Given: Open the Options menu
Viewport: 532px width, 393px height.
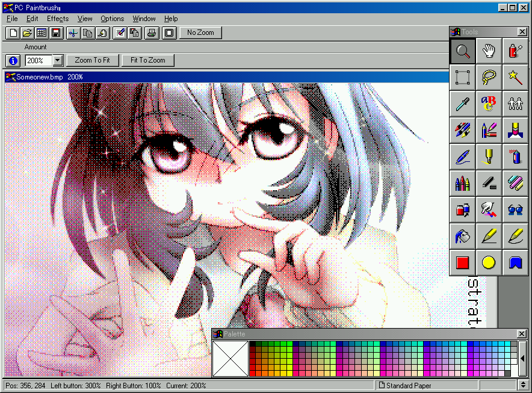Looking at the screenshot, I should pos(113,19).
